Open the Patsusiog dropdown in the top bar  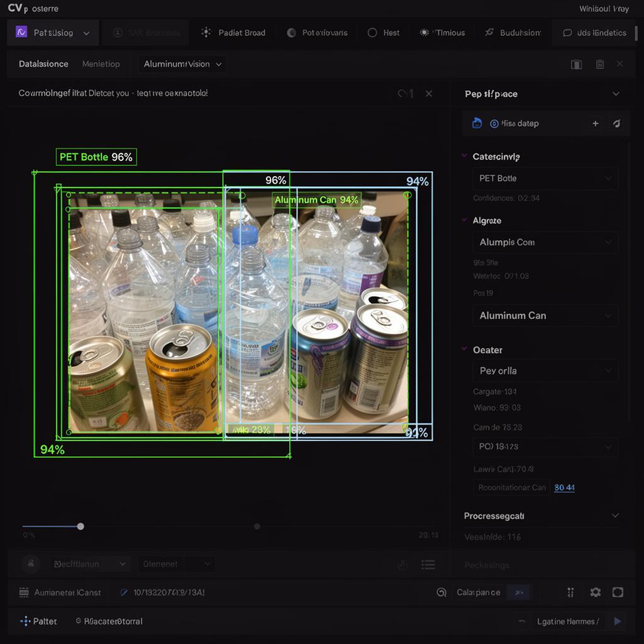(53, 33)
